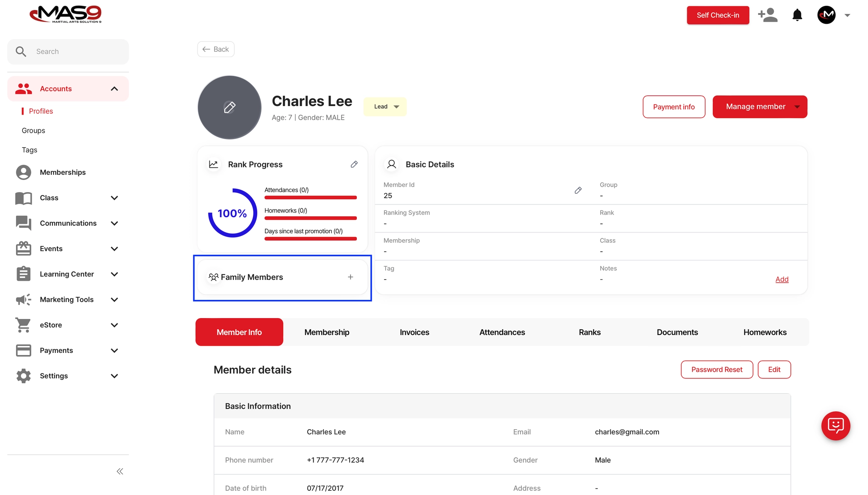The width and height of the screenshot is (868, 495).
Task: Open the Communications chat icon
Action: 23,223
